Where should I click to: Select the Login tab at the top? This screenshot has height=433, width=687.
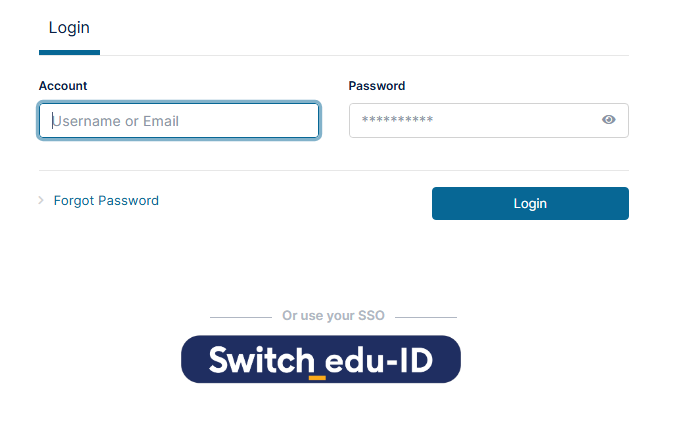tap(69, 28)
